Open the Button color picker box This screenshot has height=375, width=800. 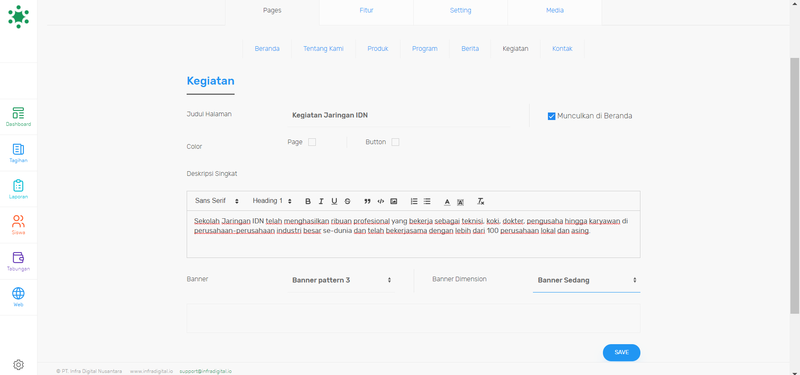click(395, 142)
